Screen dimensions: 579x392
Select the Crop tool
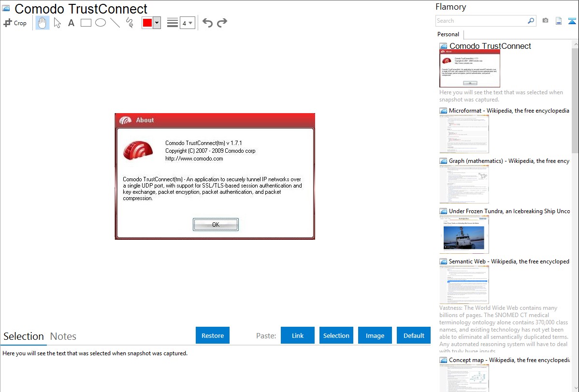(x=15, y=23)
